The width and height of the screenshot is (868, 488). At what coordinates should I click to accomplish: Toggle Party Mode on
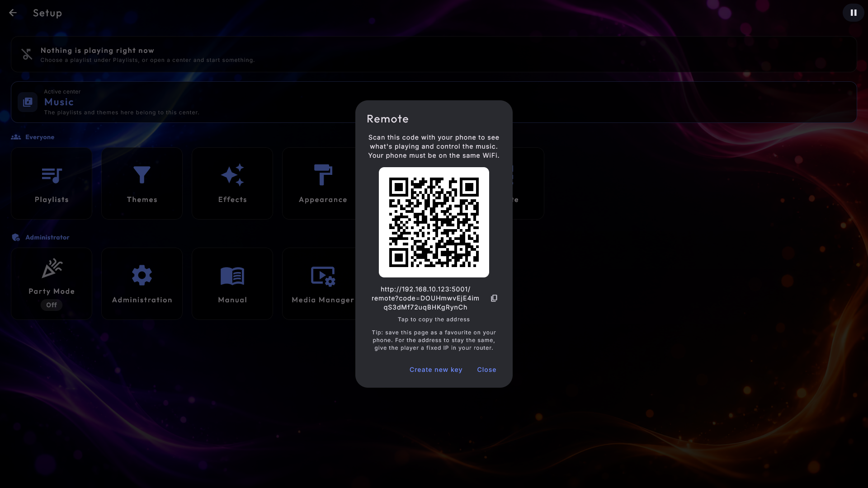point(52,284)
